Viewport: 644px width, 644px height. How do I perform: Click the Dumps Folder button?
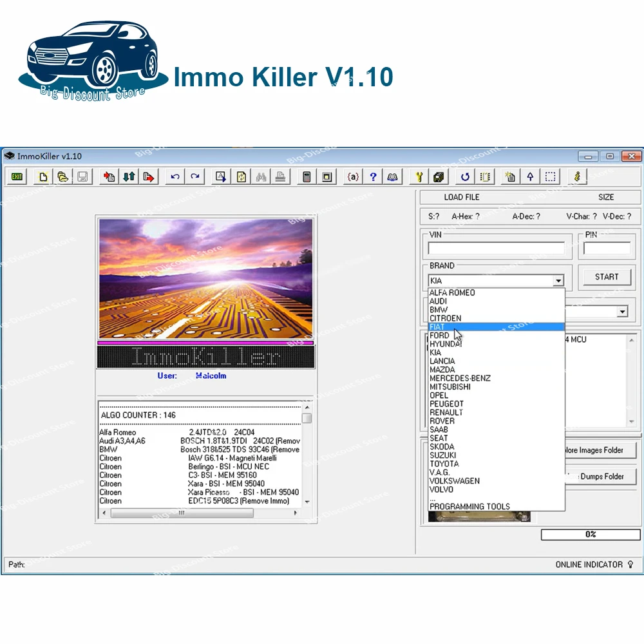(600, 477)
